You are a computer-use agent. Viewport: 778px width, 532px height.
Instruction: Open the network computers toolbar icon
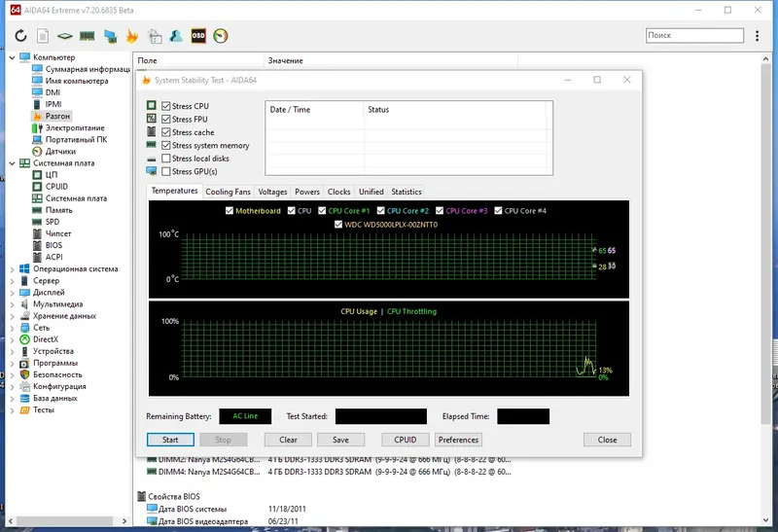pyautogui.click(x=110, y=36)
